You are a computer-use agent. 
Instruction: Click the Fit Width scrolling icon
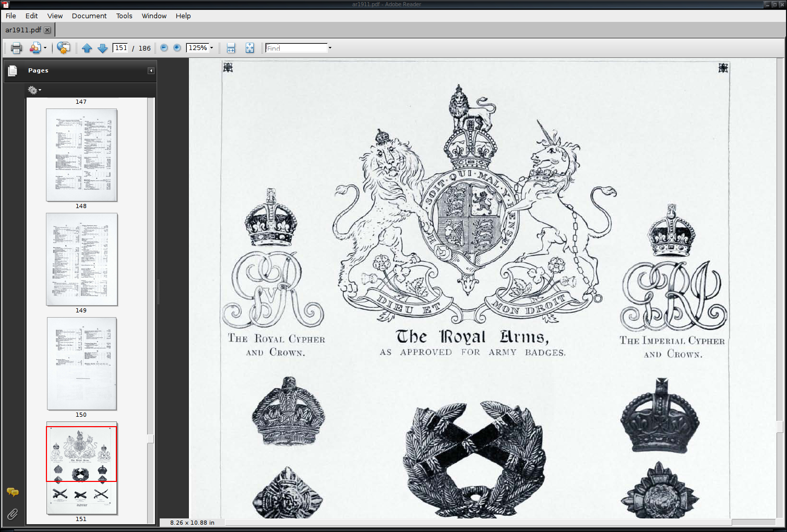click(231, 48)
